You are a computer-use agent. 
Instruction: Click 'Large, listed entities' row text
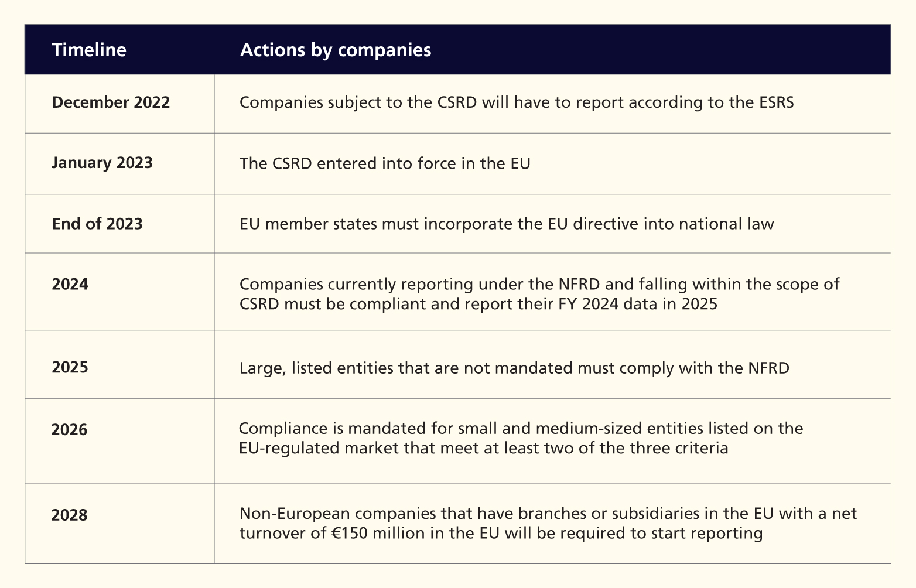pyautogui.click(x=514, y=368)
